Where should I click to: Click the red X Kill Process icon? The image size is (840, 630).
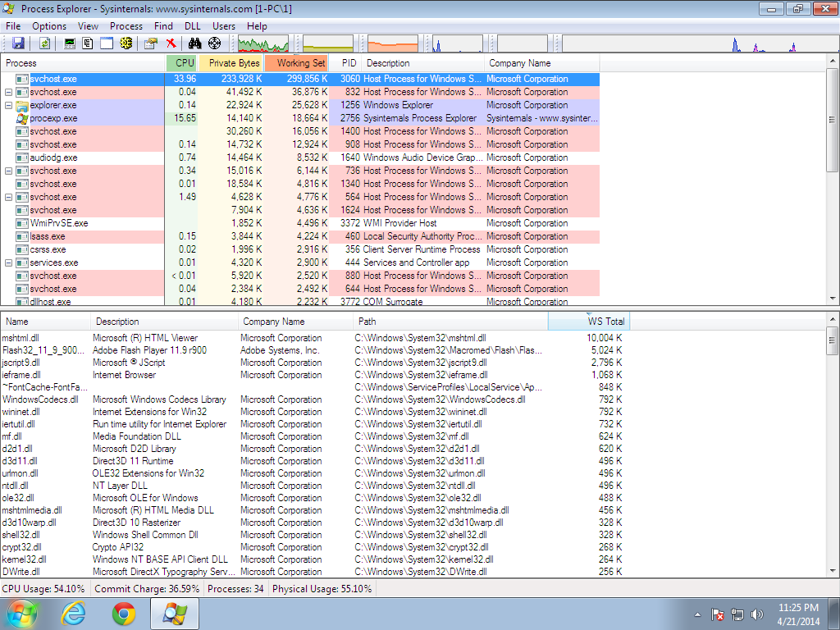coord(171,43)
